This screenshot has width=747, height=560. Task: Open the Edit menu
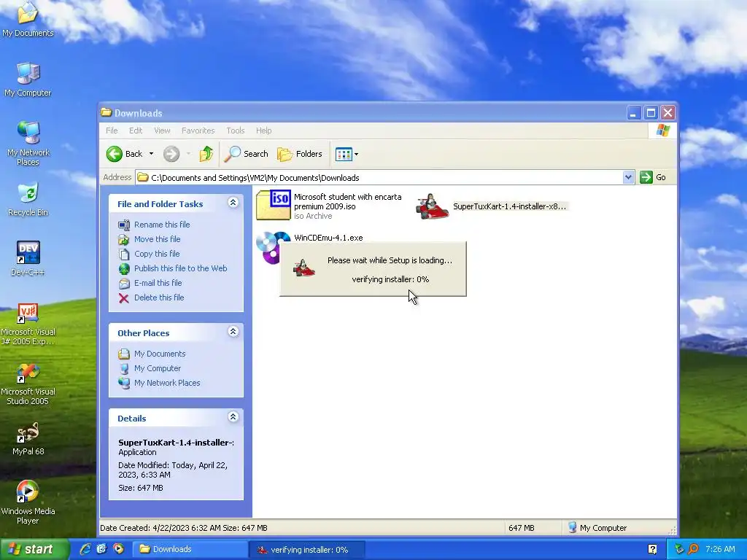(135, 131)
